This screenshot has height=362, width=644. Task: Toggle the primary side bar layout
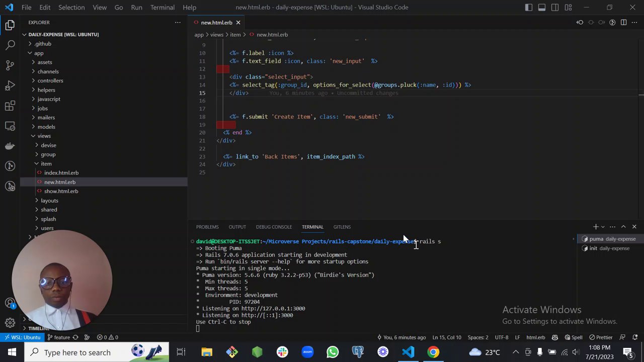pos(529,8)
